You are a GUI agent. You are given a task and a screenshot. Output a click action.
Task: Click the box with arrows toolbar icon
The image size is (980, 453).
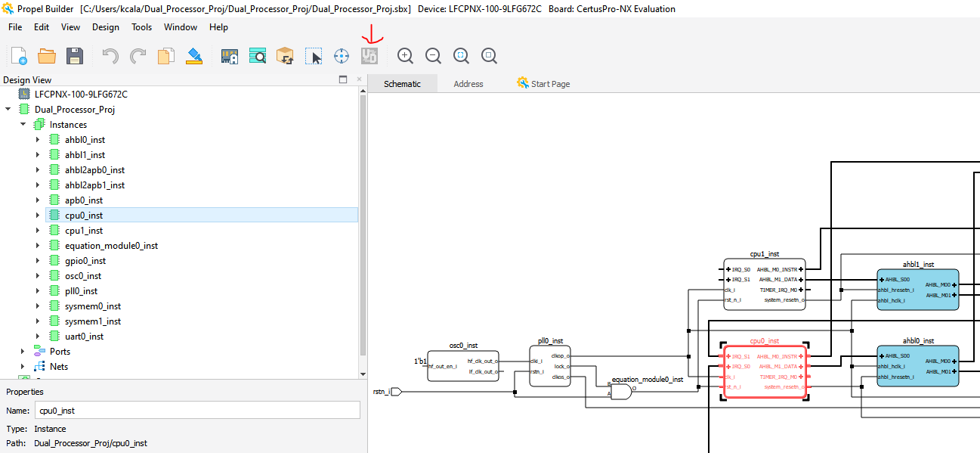(285, 56)
